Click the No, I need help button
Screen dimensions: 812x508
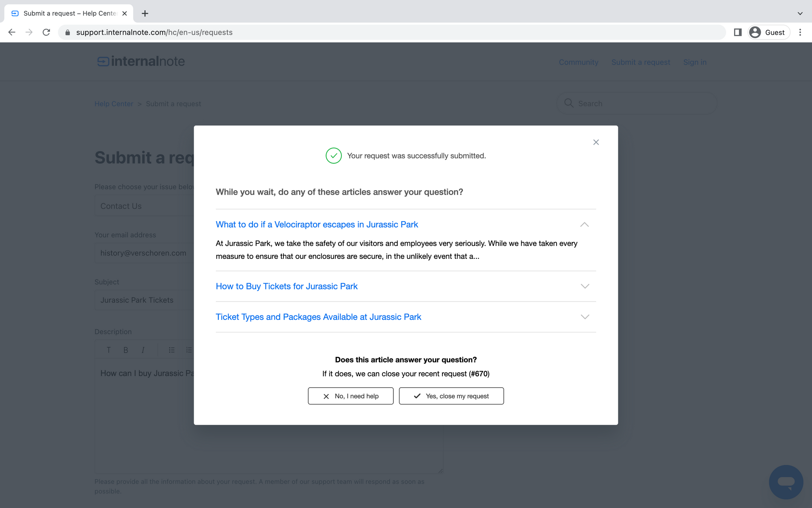(x=350, y=396)
